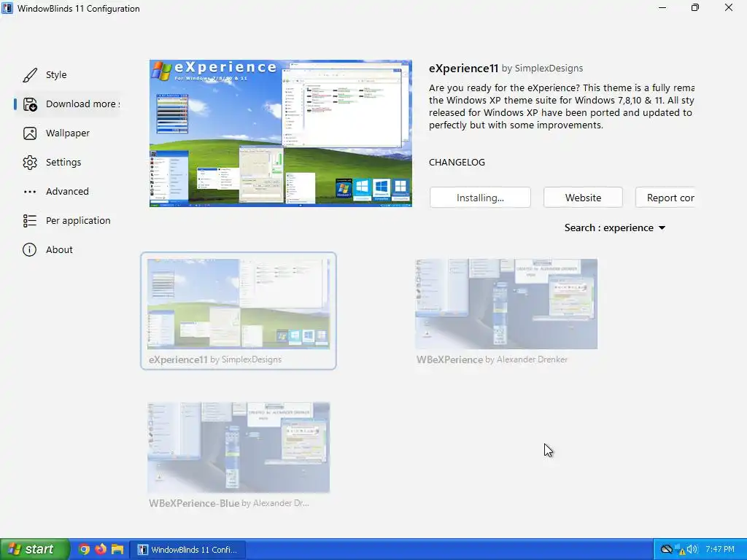The image size is (747, 560).
Task: Select the Per application section label
Action: [x=78, y=220]
